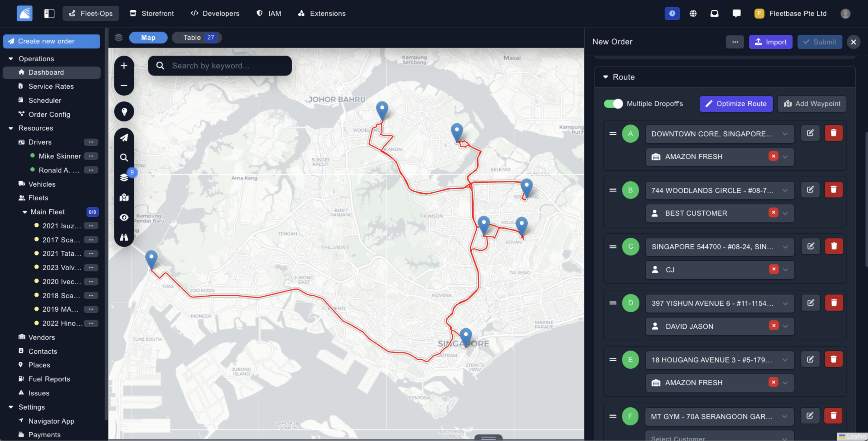This screenshot has width=868, height=441.
Task: Remove CJ customer from waypoint C
Action: 774,269
